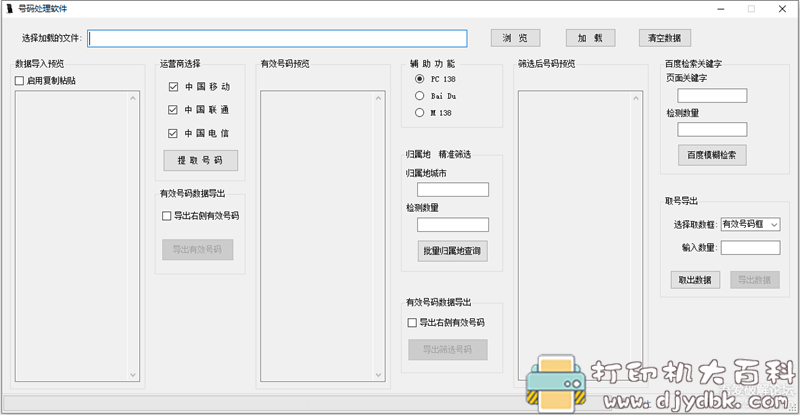The image size is (800, 415).
Task: Click the 输入数量 input field
Action: click(751, 248)
